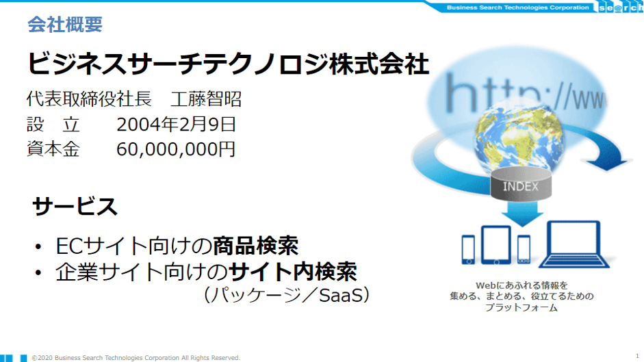Select the founding date 2004年2月9日
Viewport: 644px width, 362px height.
click(176, 125)
